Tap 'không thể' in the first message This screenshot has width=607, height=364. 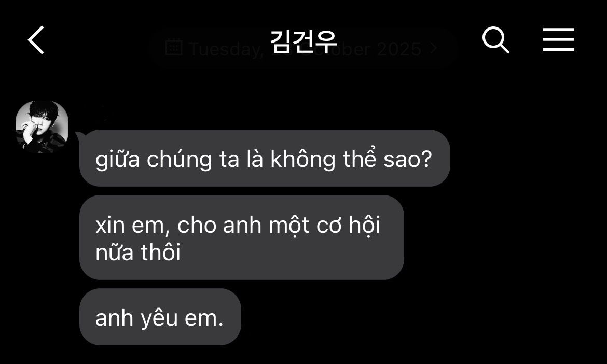pos(323,158)
